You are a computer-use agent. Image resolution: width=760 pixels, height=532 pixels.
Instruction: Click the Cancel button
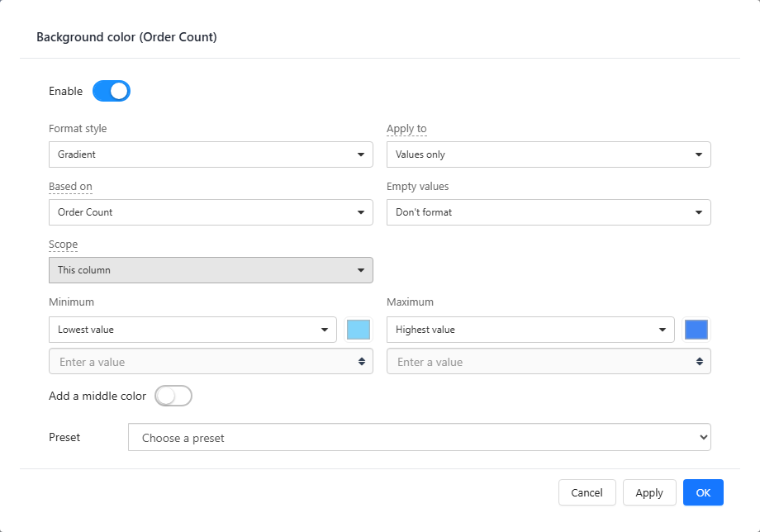[587, 492]
